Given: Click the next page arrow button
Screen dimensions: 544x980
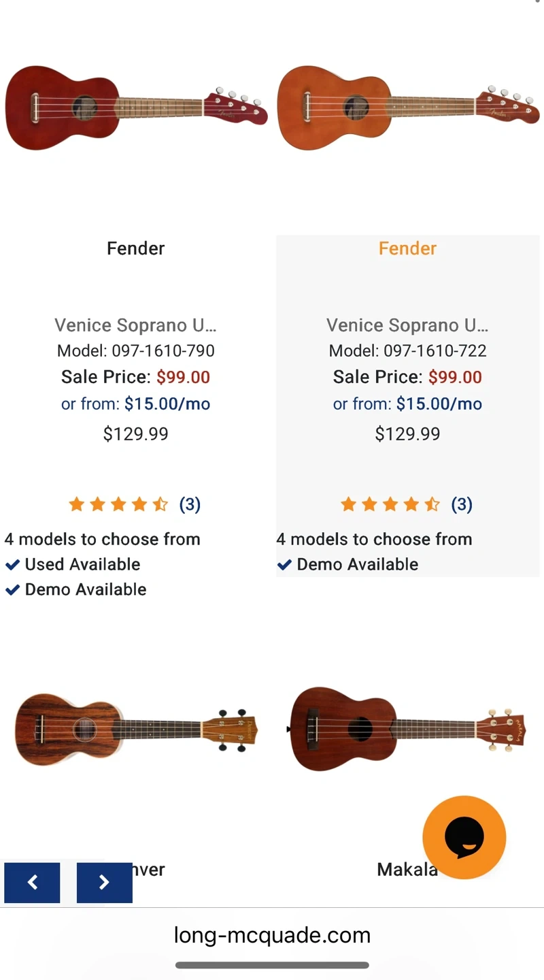Looking at the screenshot, I should (104, 883).
